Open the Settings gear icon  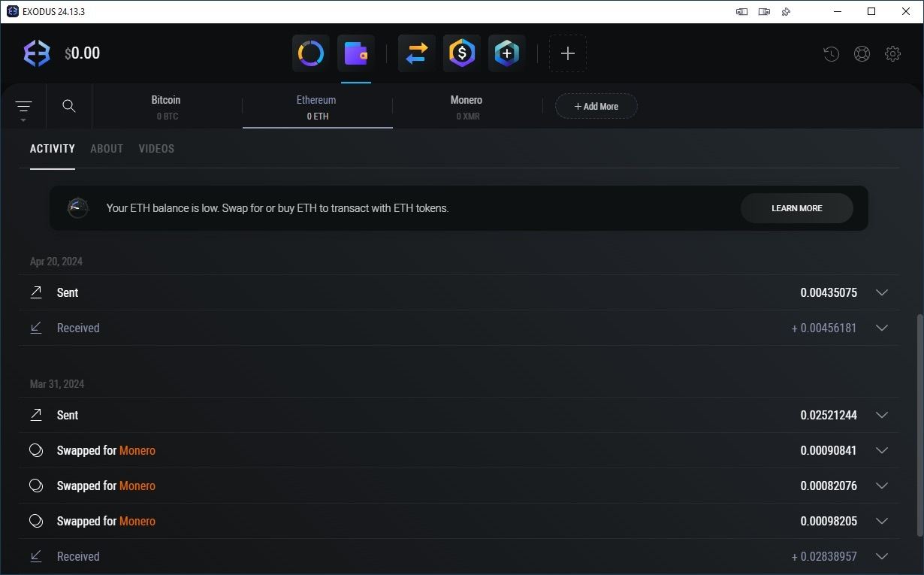pos(892,54)
